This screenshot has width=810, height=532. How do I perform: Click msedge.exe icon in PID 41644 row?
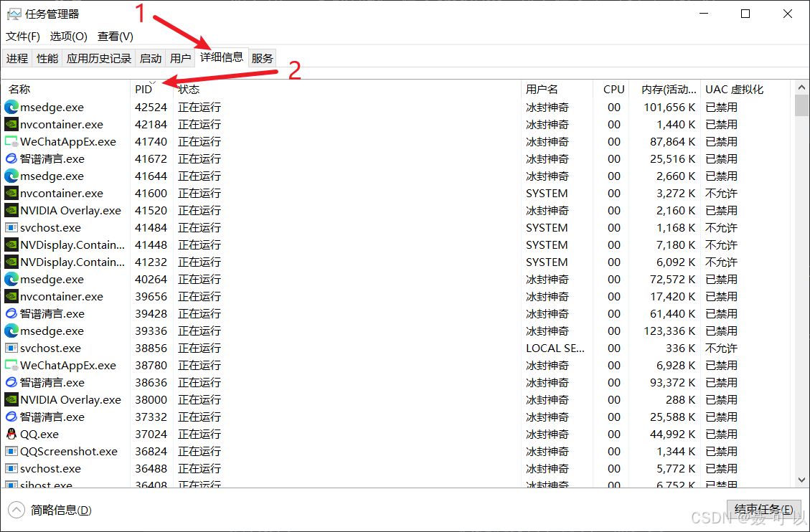pyautogui.click(x=11, y=176)
